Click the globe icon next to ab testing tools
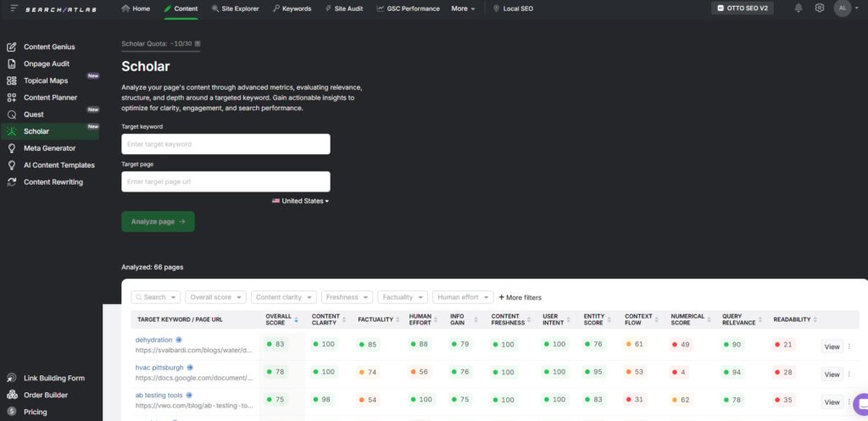The width and height of the screenshot is (868, 421). [x=188, y=395]
